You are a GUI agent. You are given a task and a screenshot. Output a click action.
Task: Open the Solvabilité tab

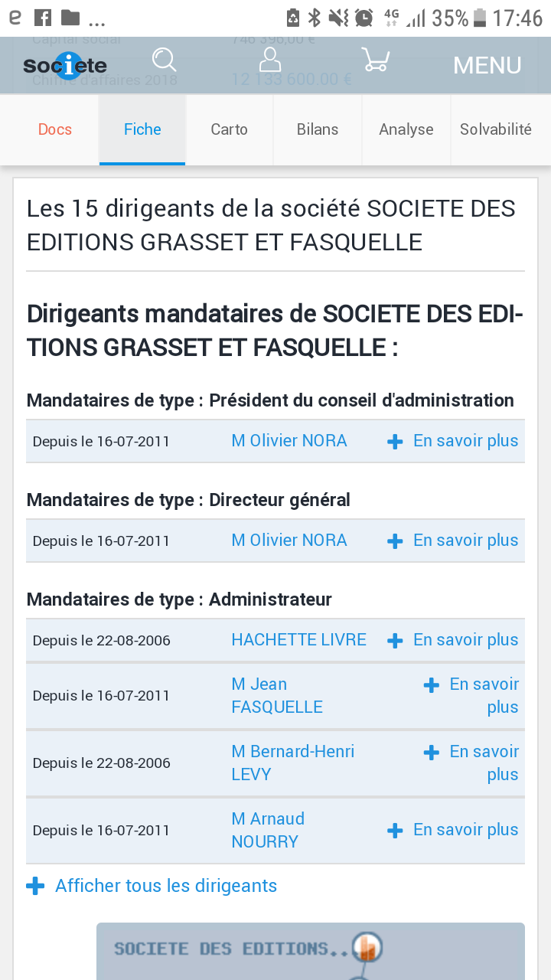[x=496, y=129]
